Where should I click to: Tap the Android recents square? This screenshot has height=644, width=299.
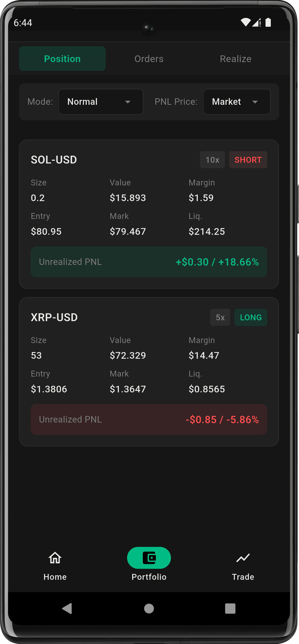(x=230, y=609)
